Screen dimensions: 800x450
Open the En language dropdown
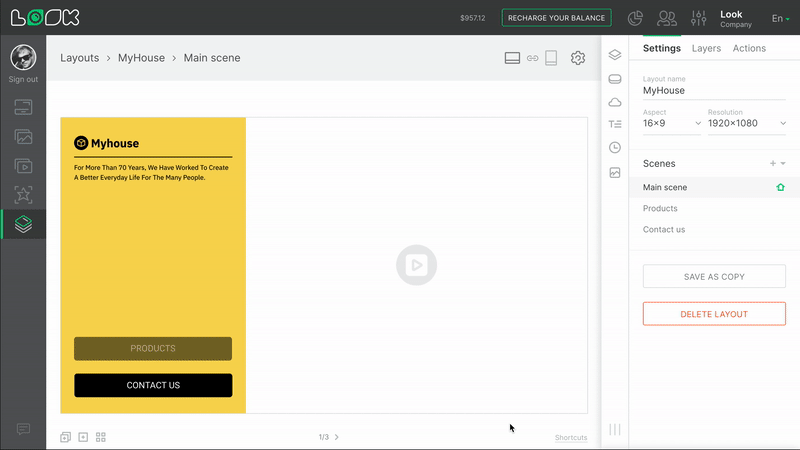click(x=780, y=18)
